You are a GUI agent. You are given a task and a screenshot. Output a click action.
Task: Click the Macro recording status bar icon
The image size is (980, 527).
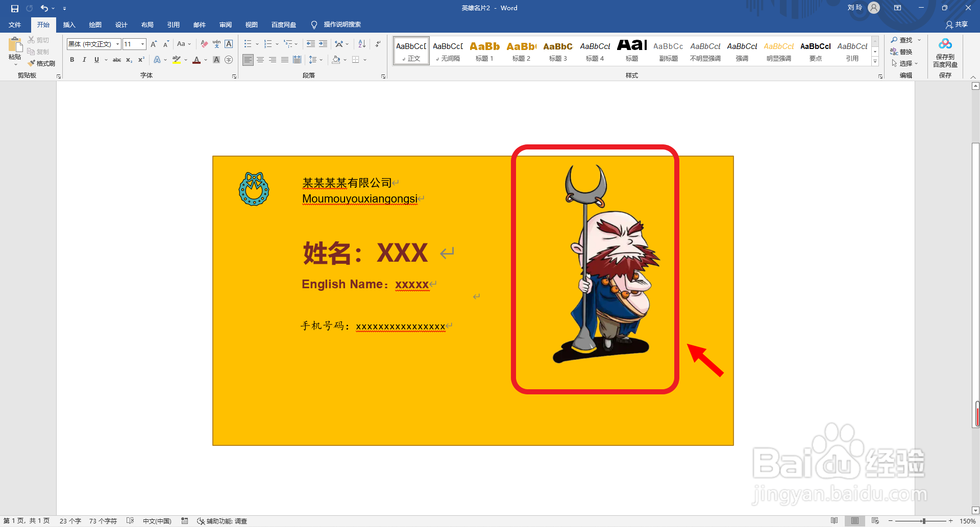click(x=185, y=521)
